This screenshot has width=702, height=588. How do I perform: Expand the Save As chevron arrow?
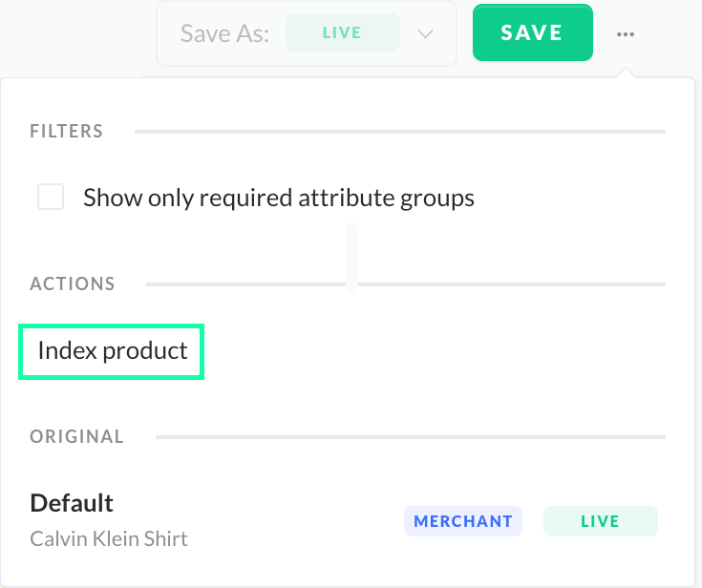425,33
